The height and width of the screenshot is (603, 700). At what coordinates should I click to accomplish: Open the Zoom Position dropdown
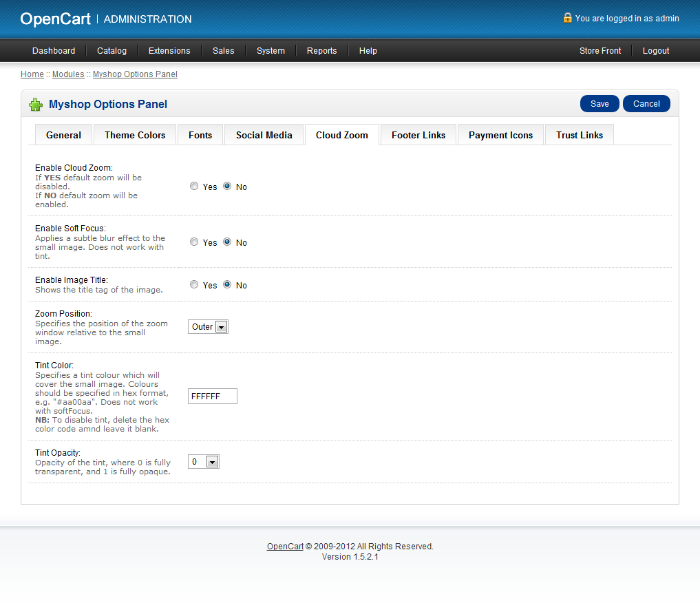(x=208, y=327)
